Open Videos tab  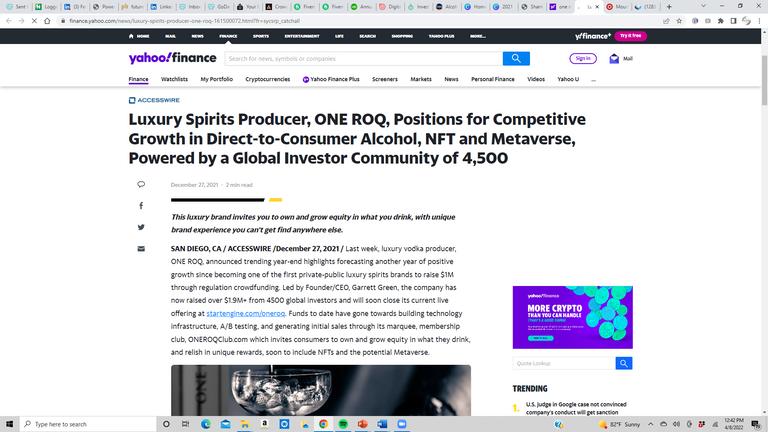click(536, 79)
